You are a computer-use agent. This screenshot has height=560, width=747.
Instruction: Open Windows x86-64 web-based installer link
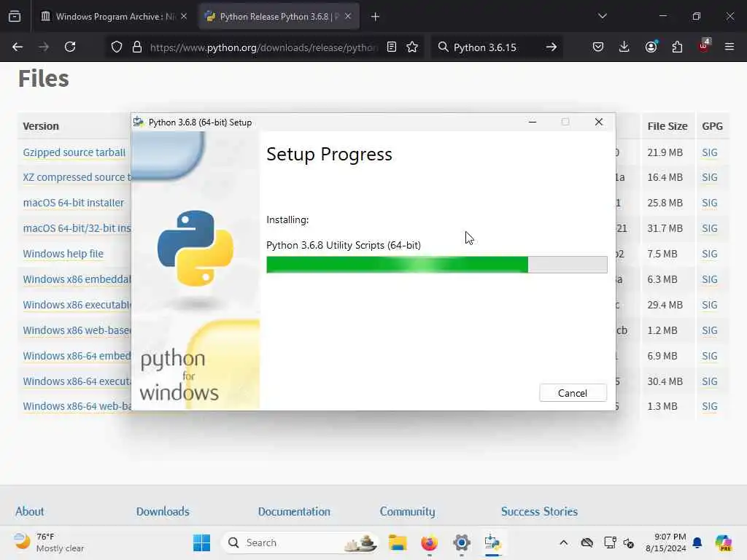coord(77,406)
